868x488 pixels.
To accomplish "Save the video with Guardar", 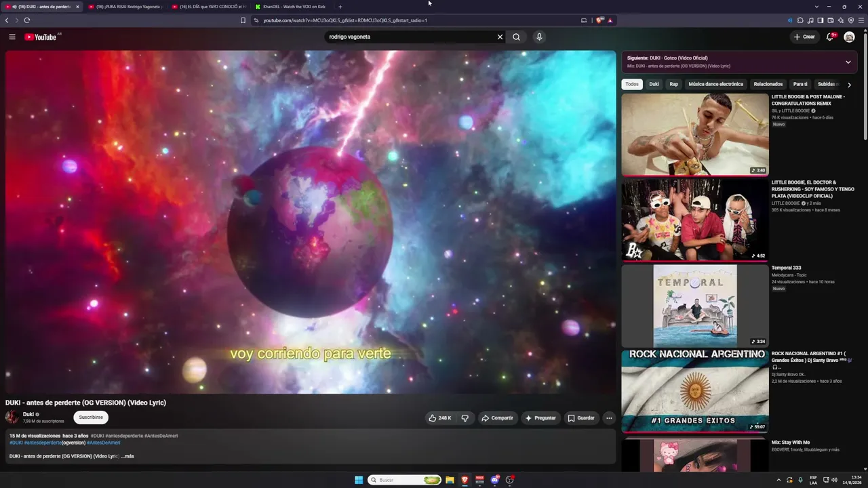I will (x=581, y=418).
